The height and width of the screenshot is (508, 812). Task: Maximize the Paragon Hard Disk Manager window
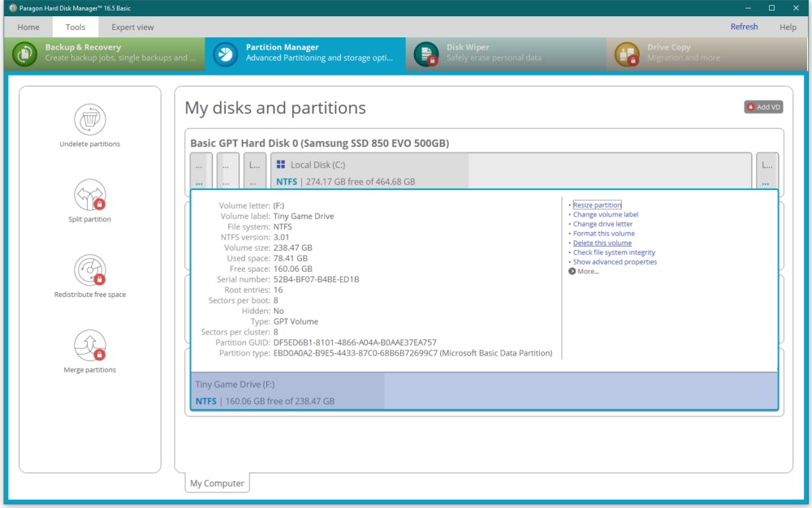[771, 8]
